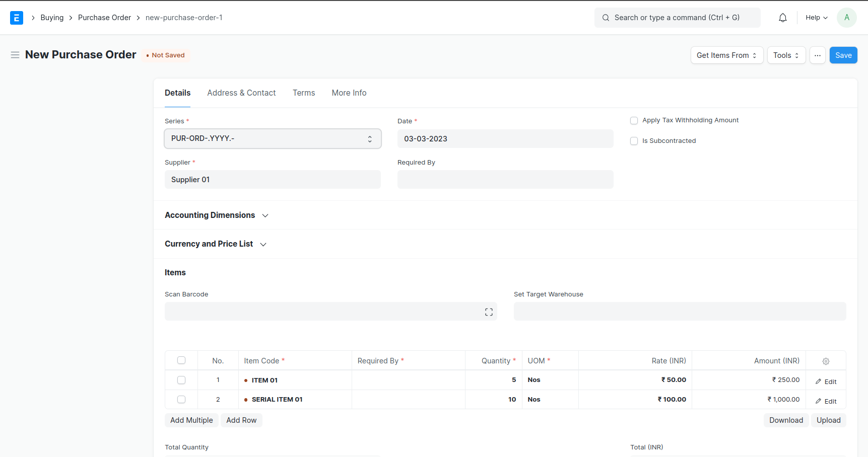Click the ERPNext logo icon
Screen dimensions: 868x457
pyautogui.click(x=17, y=17)
